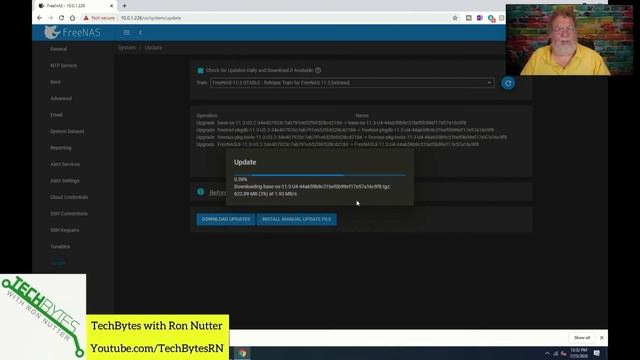Close the browser downloads bar
640x360 pixels.
(x=602, y=338)
